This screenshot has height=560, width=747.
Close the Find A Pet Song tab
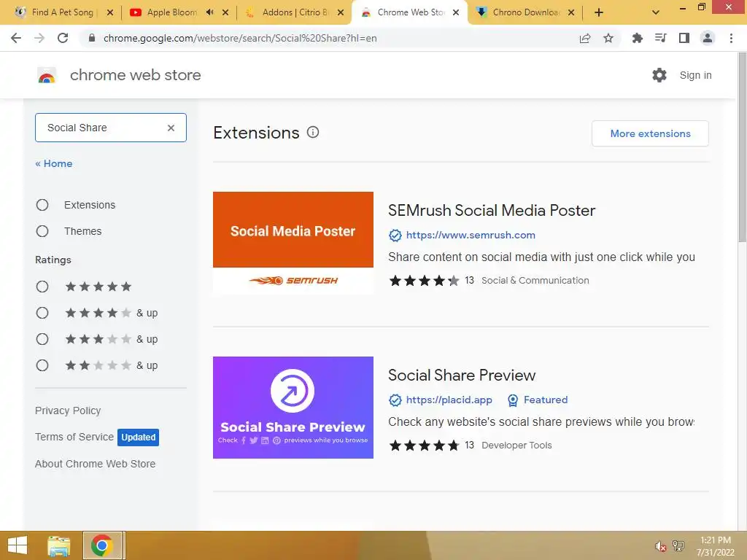click(x=110, y=12)
